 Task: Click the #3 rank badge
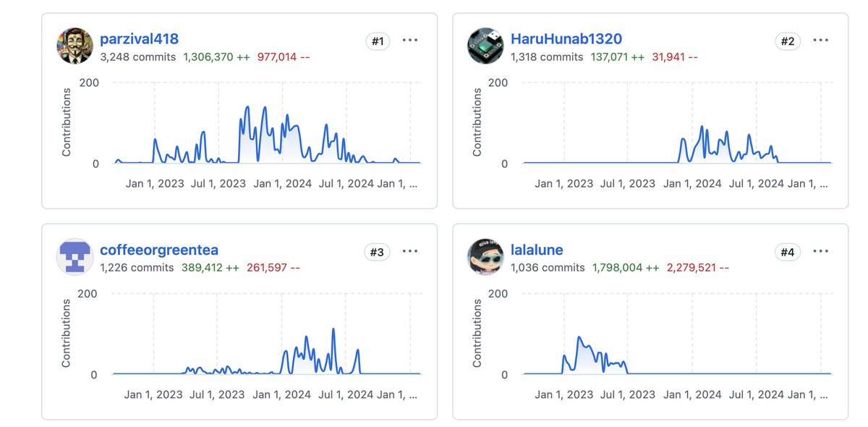click(x=378, y=253)
